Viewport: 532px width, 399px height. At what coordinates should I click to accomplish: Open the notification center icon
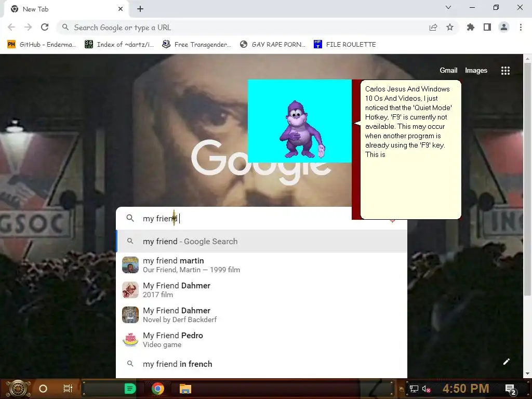click(511, 389)
